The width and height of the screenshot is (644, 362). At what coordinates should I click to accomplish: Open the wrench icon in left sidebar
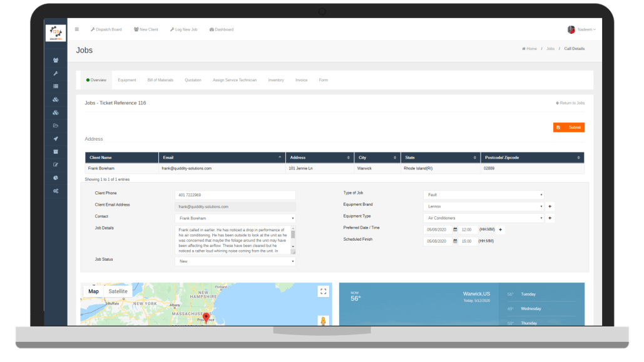[x=56, y=73]
